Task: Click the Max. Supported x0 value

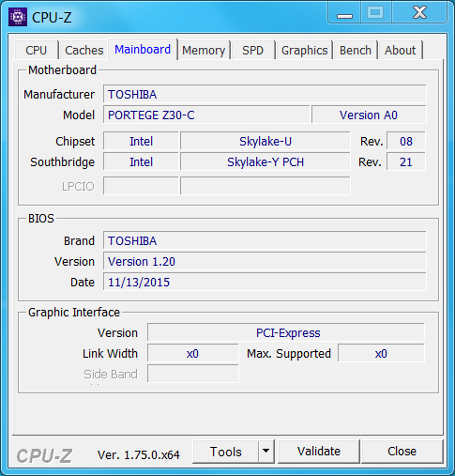Action: pyautogui.click(x=381, y=353)
